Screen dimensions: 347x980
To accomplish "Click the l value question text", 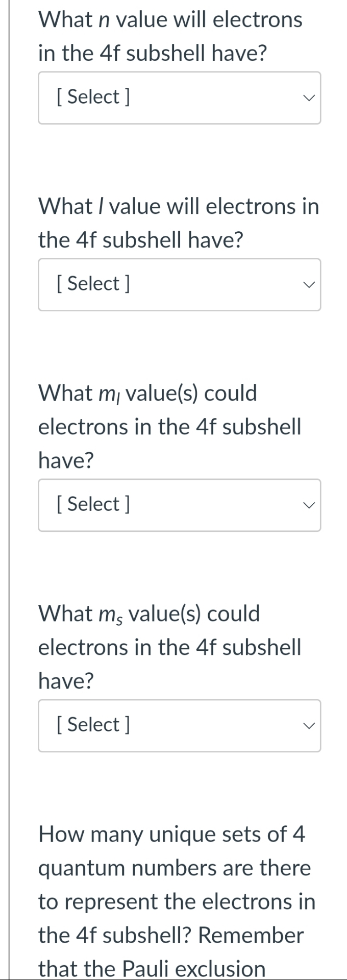I will (x=179, y=222).
